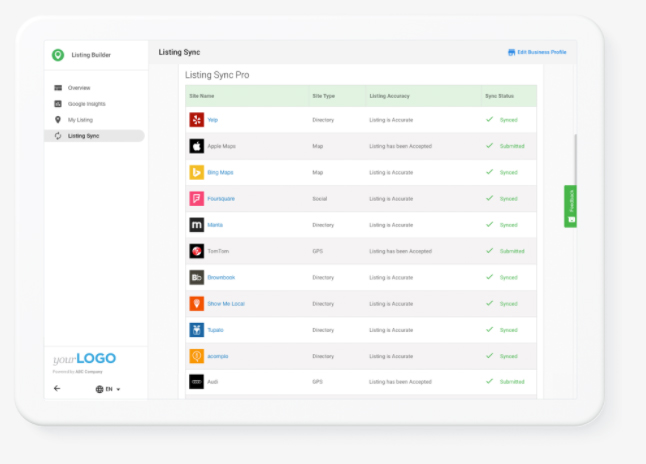Click the Synced checkmark in Yelp row

point(489,120)
